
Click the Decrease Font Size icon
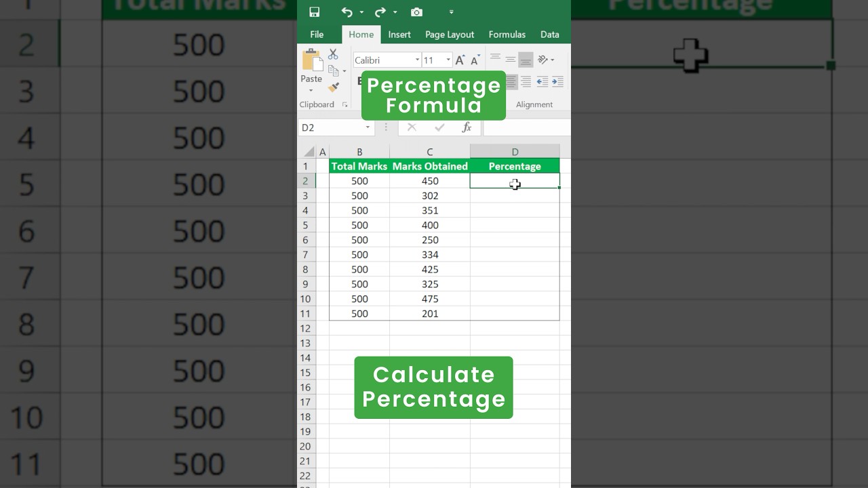(x=475, y=60)
